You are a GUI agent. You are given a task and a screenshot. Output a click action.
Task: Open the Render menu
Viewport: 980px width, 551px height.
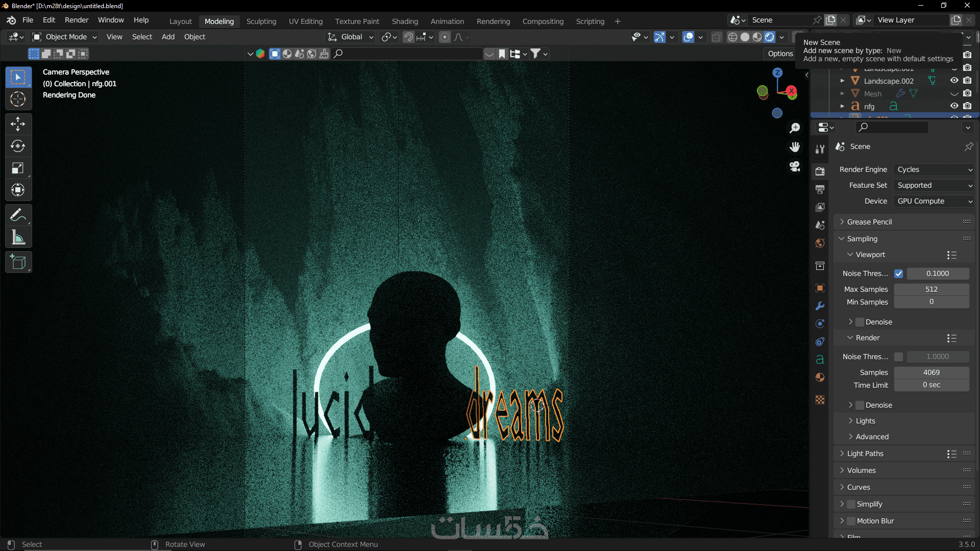(77, 20)
